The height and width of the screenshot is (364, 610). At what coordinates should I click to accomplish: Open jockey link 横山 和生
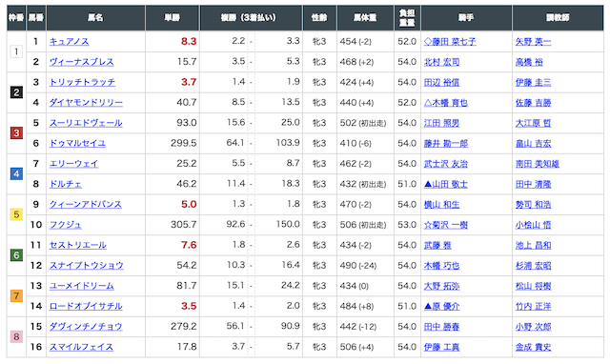click(441, 205)
